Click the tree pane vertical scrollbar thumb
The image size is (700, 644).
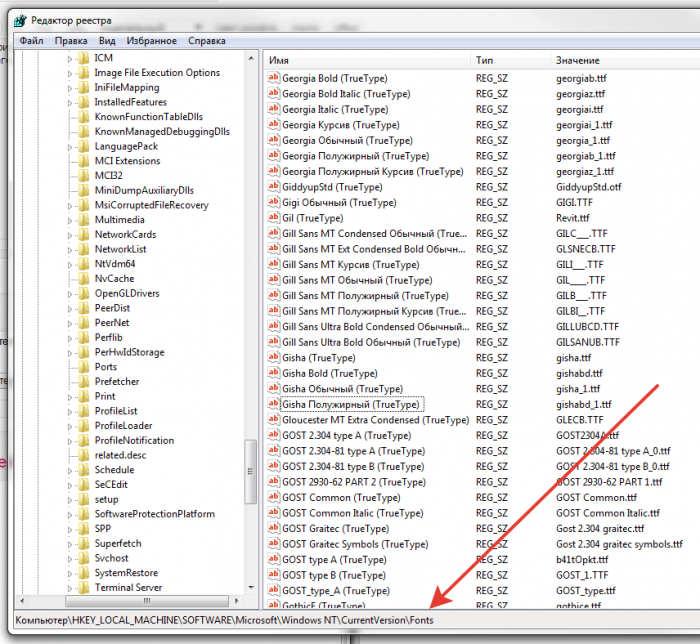[x=250, y=471]
